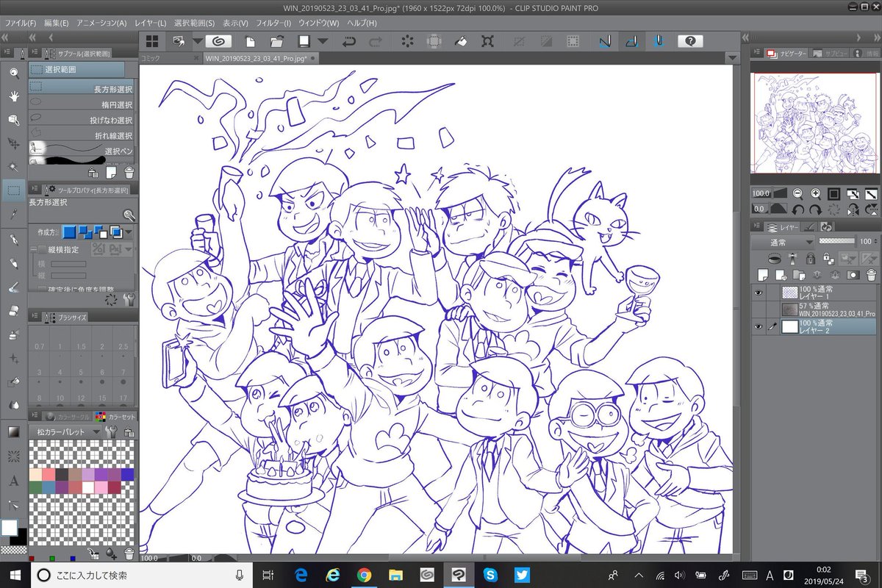Click the Open file folder icon

(277, 42)
